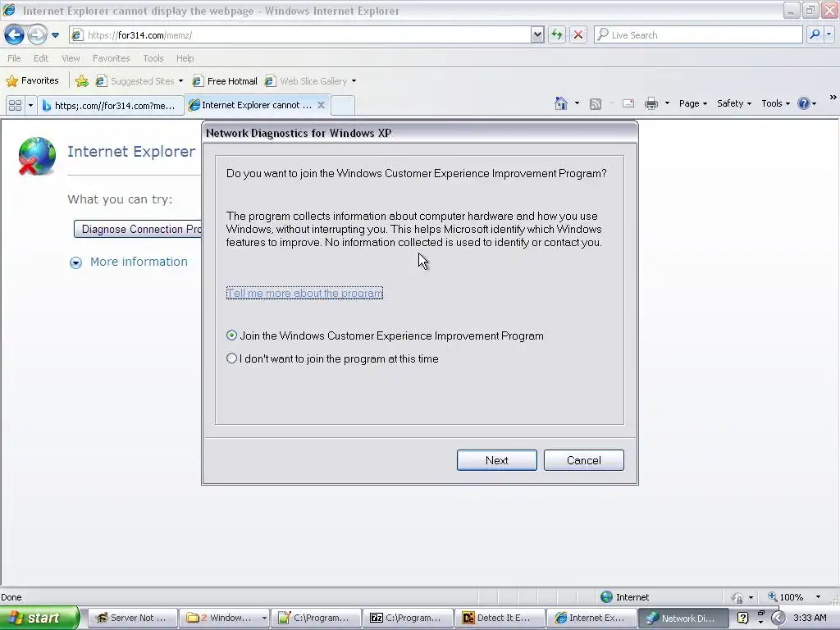
Task: Expand the Print options dropdown arrow
Action: [x=667, y=103]
